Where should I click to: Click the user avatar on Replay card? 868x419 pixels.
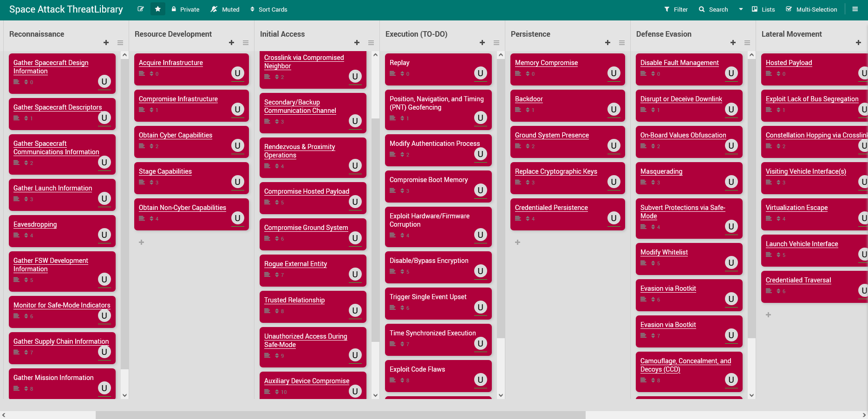click(480, 73)
